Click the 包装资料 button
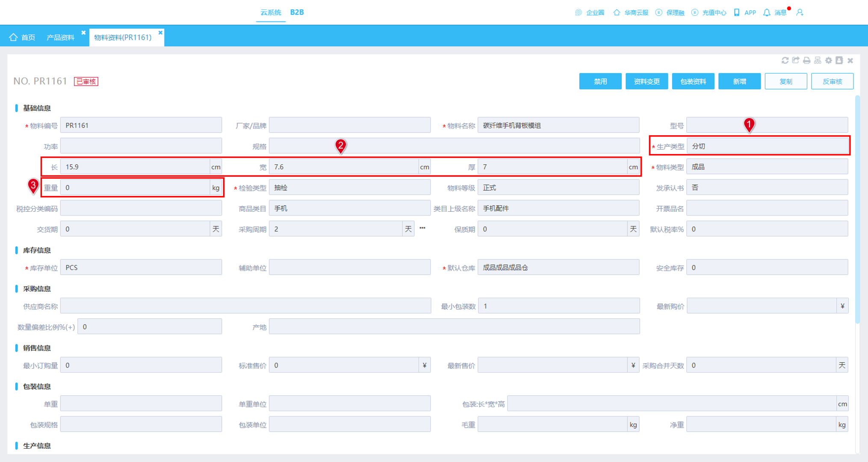Screen dimensions: 868x462 click(693, 81)
